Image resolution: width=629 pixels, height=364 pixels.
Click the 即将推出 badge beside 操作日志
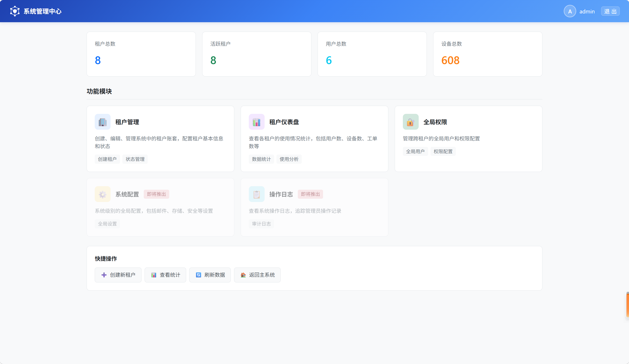point(311,194)
